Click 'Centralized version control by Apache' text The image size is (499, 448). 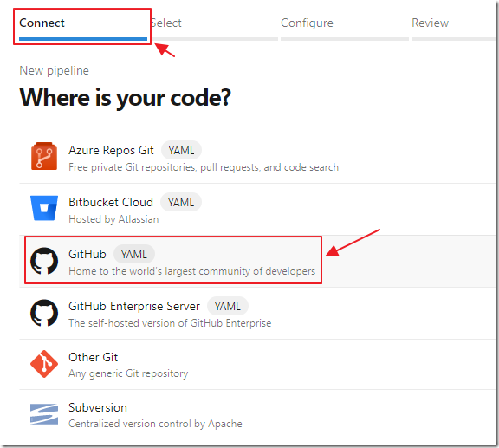[155, 424]
